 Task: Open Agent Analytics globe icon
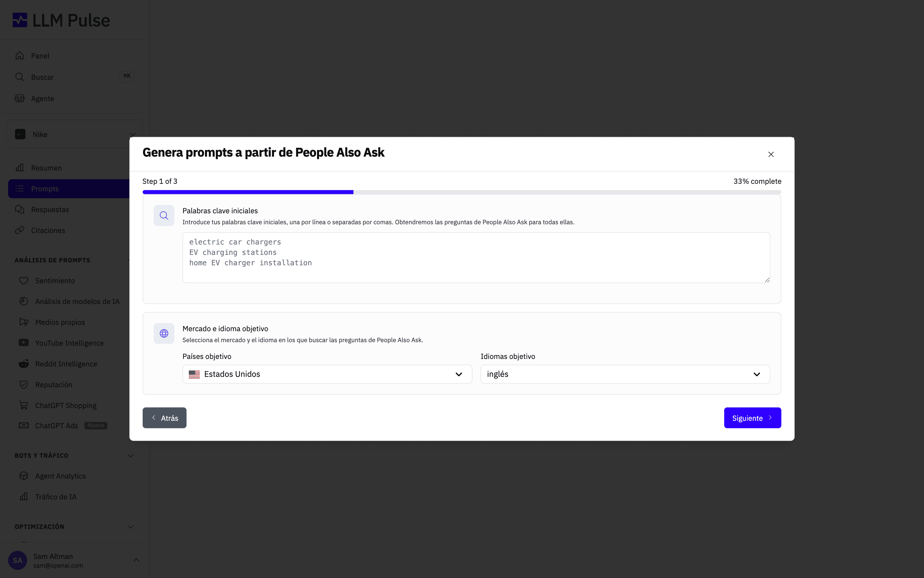[x=24, y=476]
